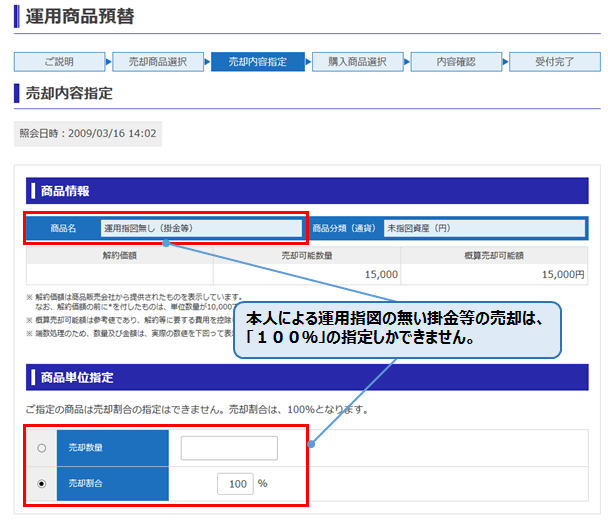608x525 pixels.
Task: Click the 運用商品預替 page title
Action: click(80, 16)
